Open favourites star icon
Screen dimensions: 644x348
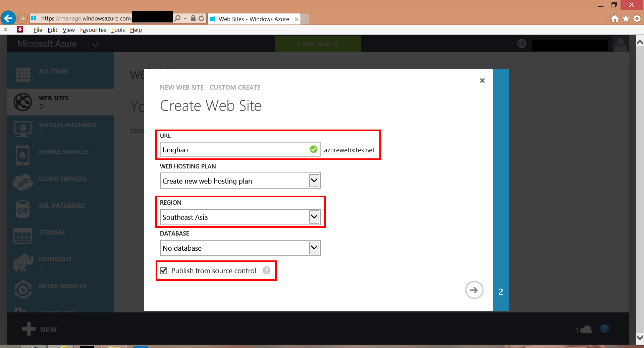click(626, 19)
